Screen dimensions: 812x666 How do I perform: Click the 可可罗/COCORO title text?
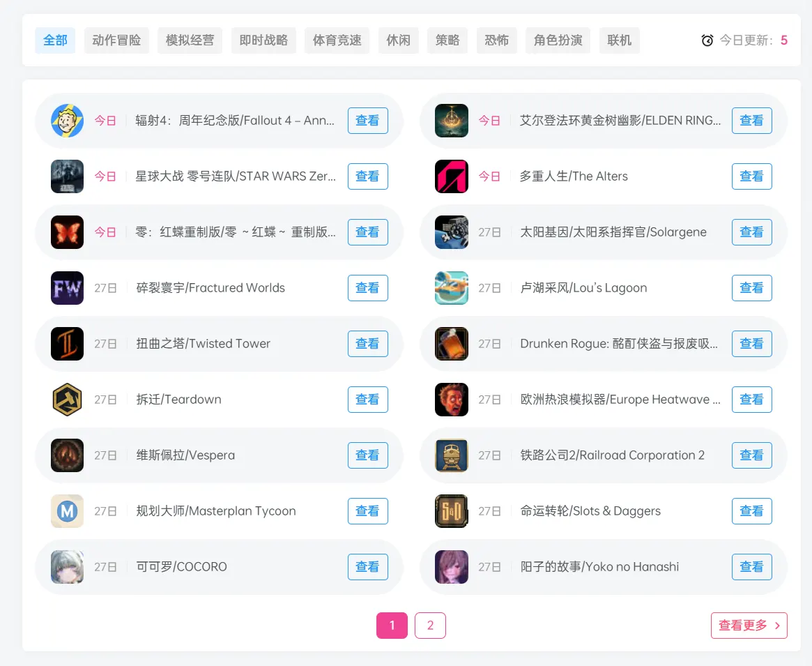click(181, 567)
